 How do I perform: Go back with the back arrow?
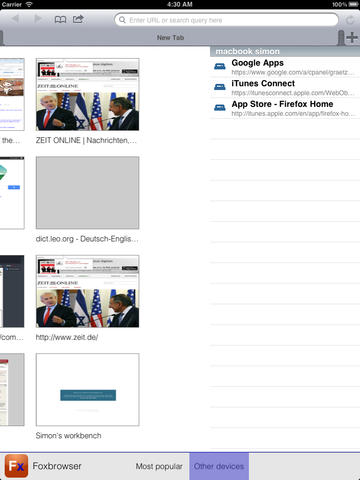(x=15, y=19)
